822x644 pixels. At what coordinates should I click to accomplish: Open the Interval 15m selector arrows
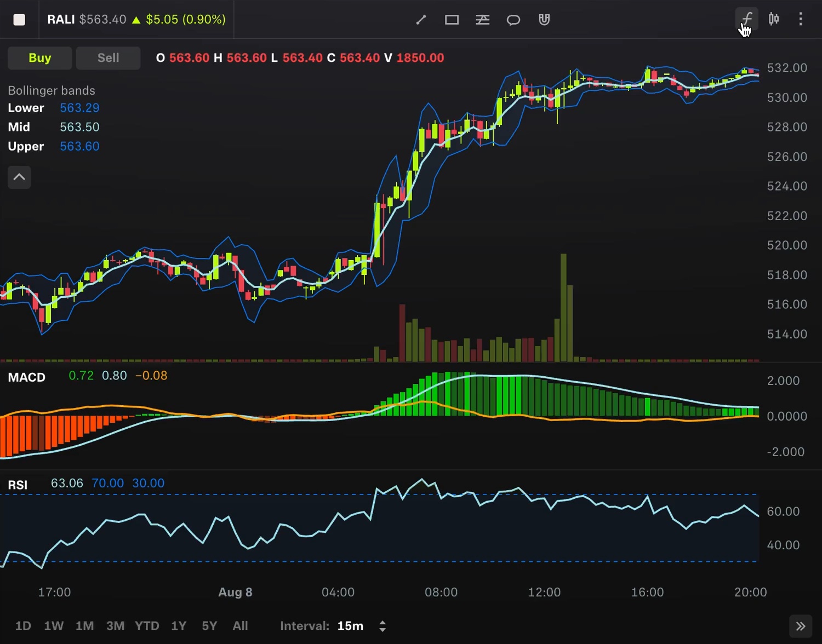(382, 625)
